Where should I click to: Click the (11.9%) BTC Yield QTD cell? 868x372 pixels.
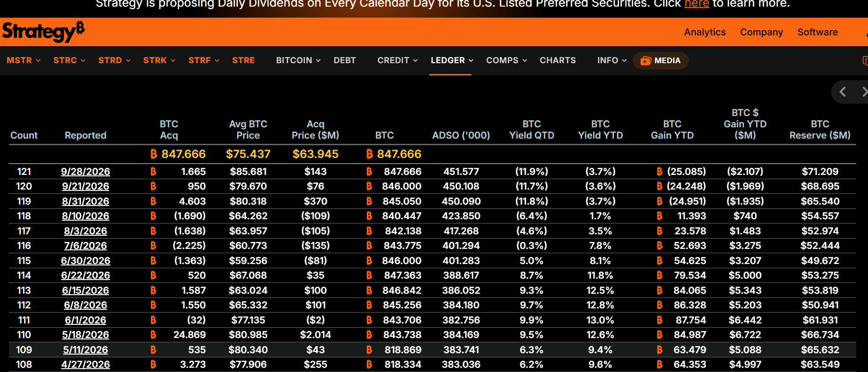(532, 172)
